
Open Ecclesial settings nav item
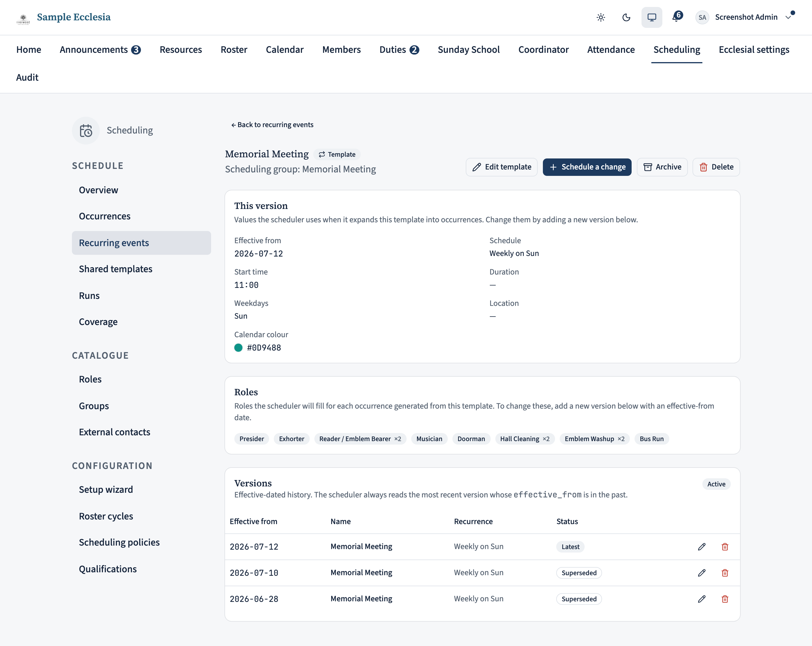coord(754,50)
